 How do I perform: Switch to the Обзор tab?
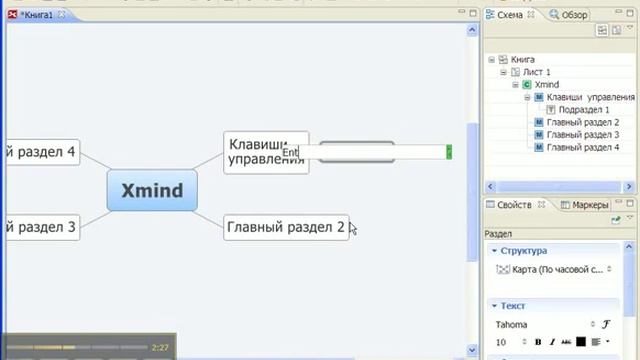(x=569, y=15)
